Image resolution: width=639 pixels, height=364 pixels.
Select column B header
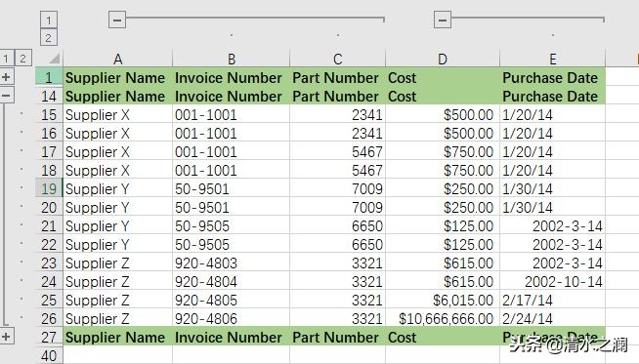pos(231,59)
